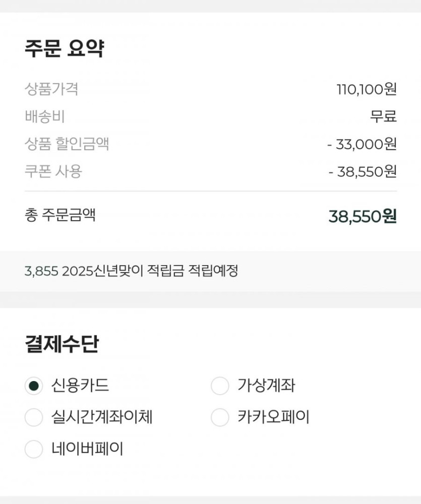Click the 쿠폰 사용 row label
421x504 pixels.
pos(53,171)
